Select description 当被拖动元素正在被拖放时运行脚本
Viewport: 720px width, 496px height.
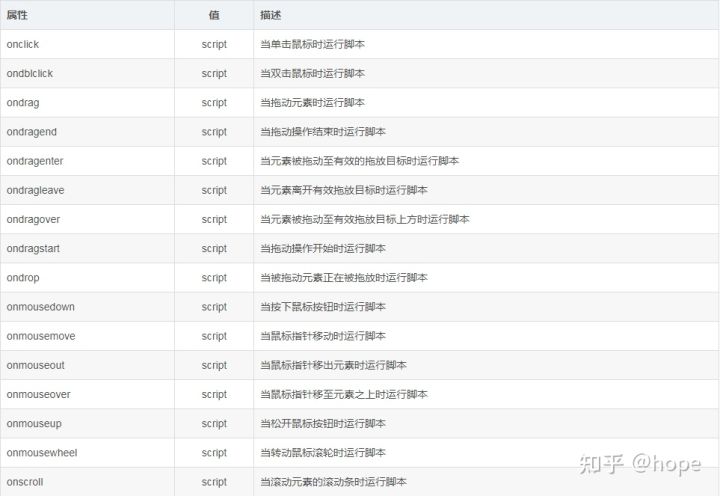344,278
